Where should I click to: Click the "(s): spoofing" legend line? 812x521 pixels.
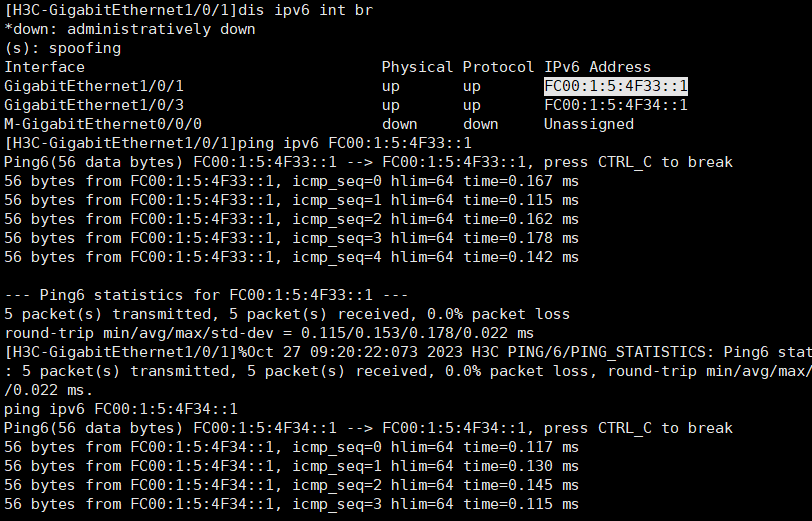[x=63, y=48]
